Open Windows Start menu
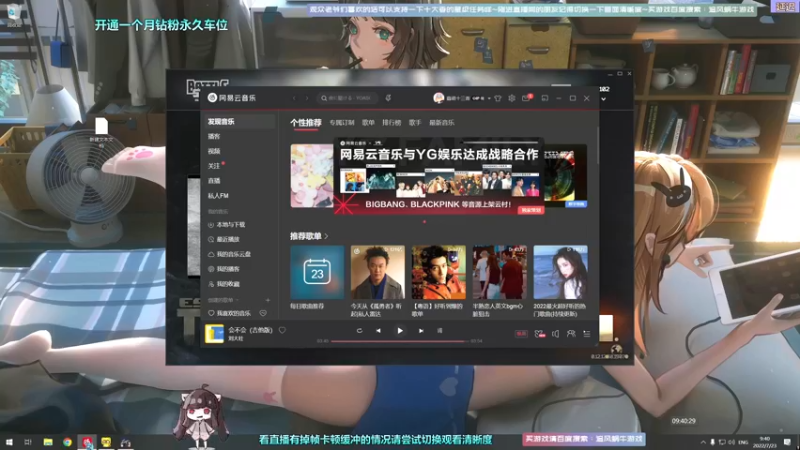The height and width of the screenshot is (450, 800). [x=9, y=442]
